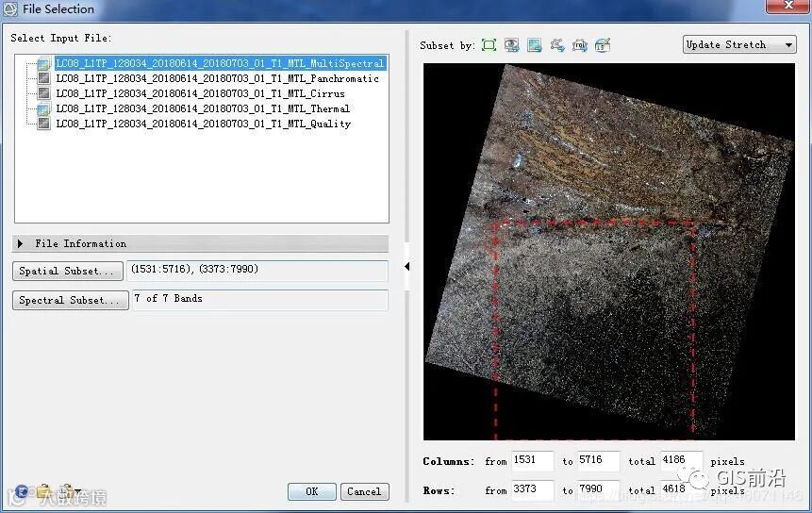Click the Rows total field showing 4618
Image resolution: width=812 pixels, height=513 pixels.
tap(682, 489)
